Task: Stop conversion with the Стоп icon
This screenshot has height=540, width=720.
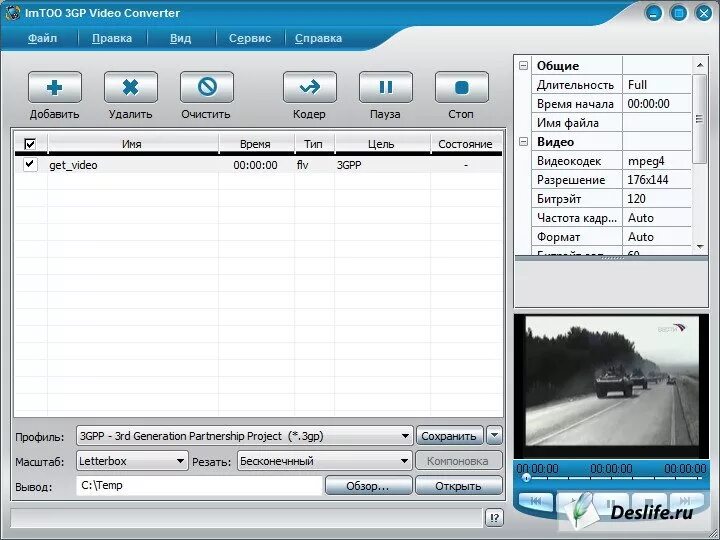Action: 461,87
